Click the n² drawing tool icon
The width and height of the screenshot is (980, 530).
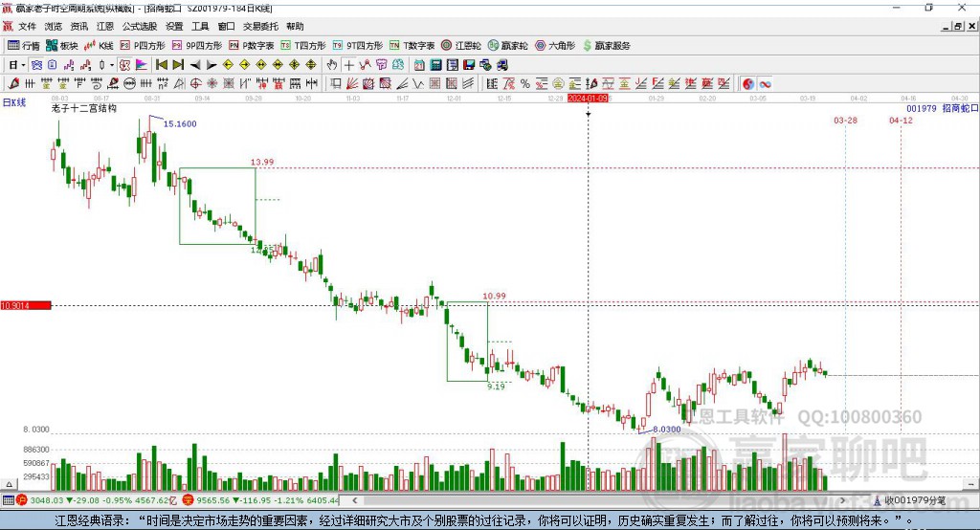(x=163, y=83)
